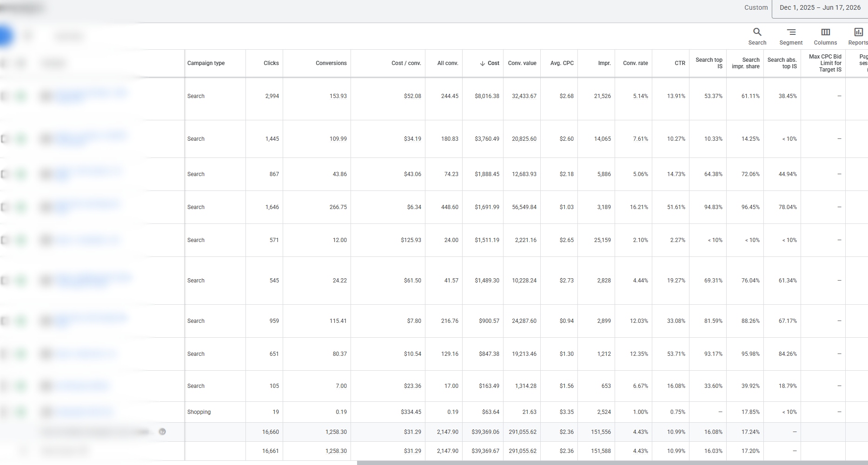Tick checkbox for the $900.57 campaign row
This screenshot has height=465, width=868.
(5, 321)
